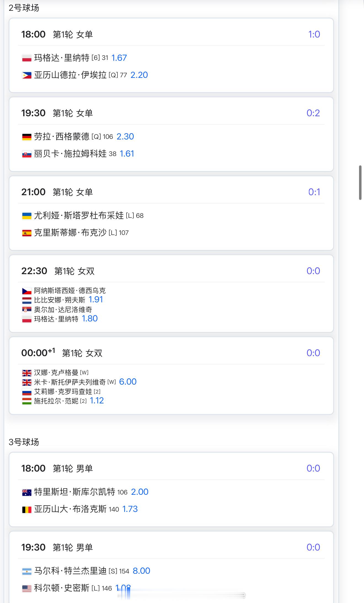Open player 特里斯坦·斯库尔凯特's name link
Screen dimensions: 364x603
(74, 492)
